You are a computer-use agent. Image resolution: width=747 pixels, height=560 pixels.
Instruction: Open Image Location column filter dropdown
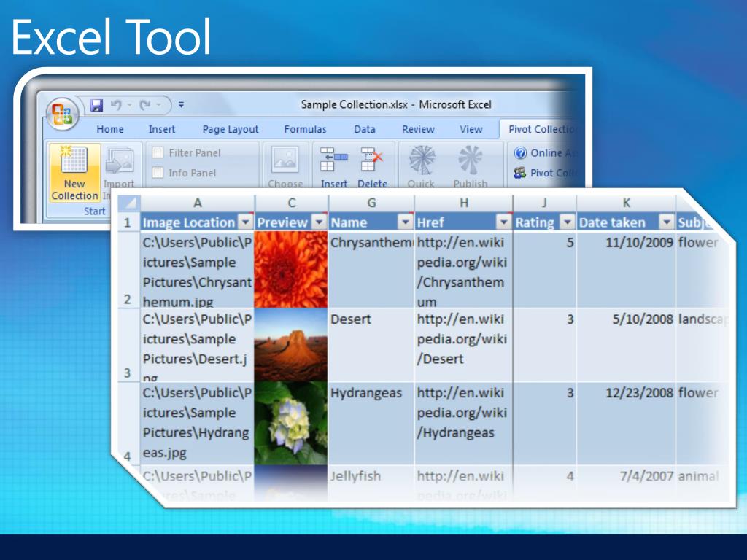245,222
